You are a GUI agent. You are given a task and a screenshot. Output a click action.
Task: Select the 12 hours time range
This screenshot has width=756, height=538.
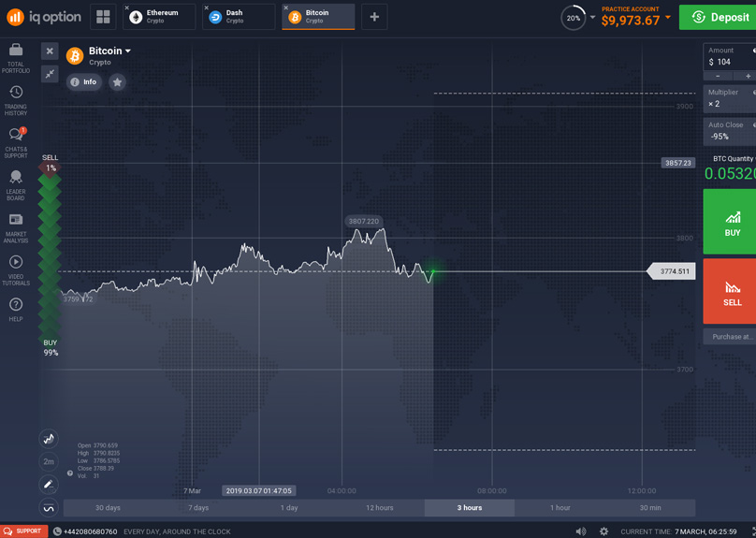pos(380,508)
